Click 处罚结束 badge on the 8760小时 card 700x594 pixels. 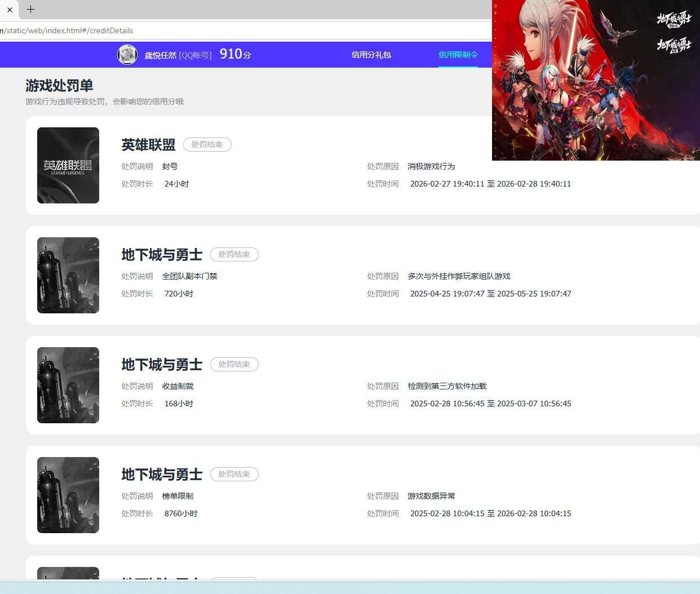(x=234, y=474)
